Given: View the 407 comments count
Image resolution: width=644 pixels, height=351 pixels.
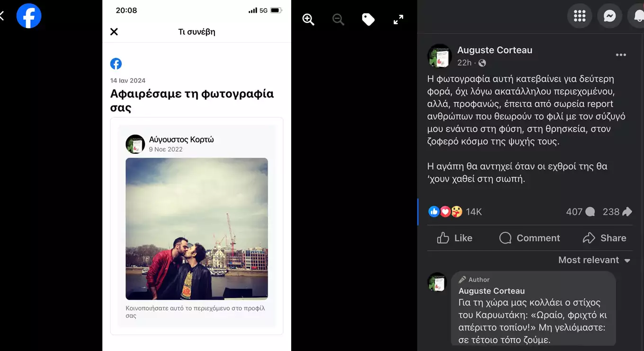Looking at the screenshot, I should click(x=580, y=212).
